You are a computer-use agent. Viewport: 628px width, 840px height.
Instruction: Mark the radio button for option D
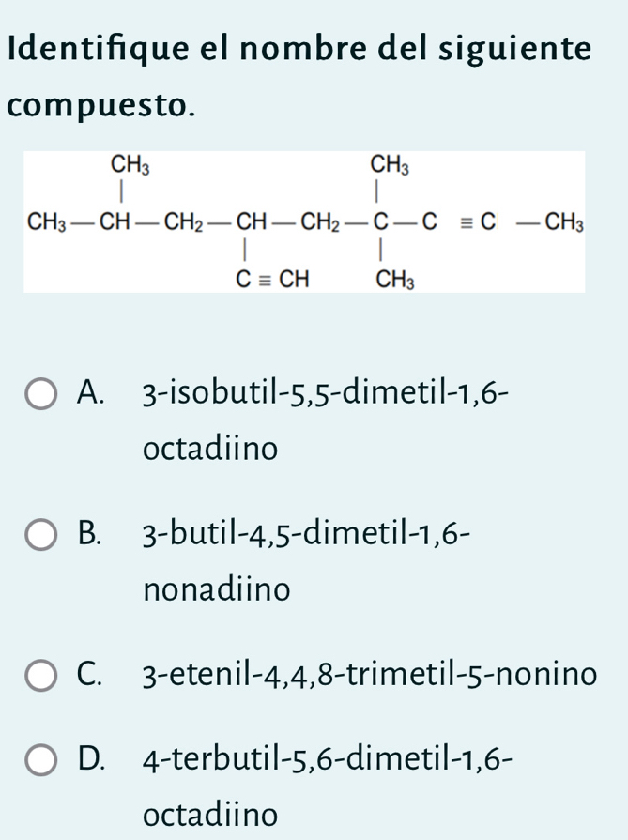click(42, 757)
